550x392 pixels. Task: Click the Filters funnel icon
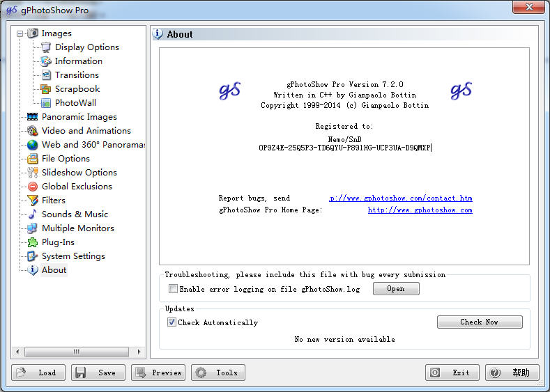click(x=33, y=201)
